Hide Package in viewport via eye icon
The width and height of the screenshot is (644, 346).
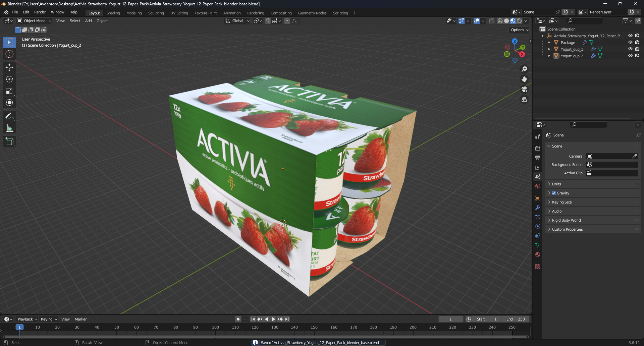pyautogui.click(x=630, y=42)
